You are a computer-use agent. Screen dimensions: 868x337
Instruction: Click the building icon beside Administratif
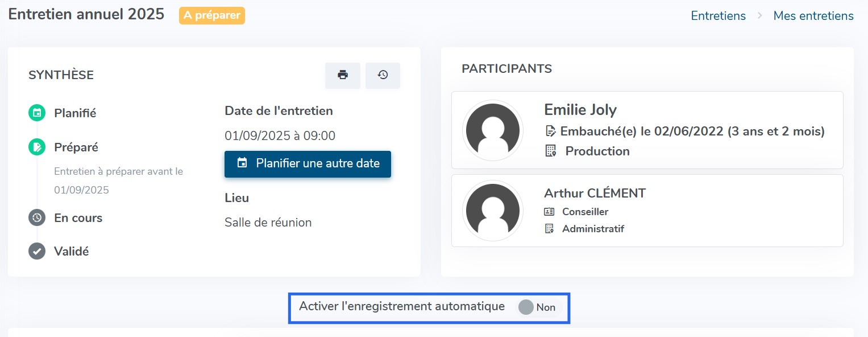pyautogui.click(x=549, y=229)
